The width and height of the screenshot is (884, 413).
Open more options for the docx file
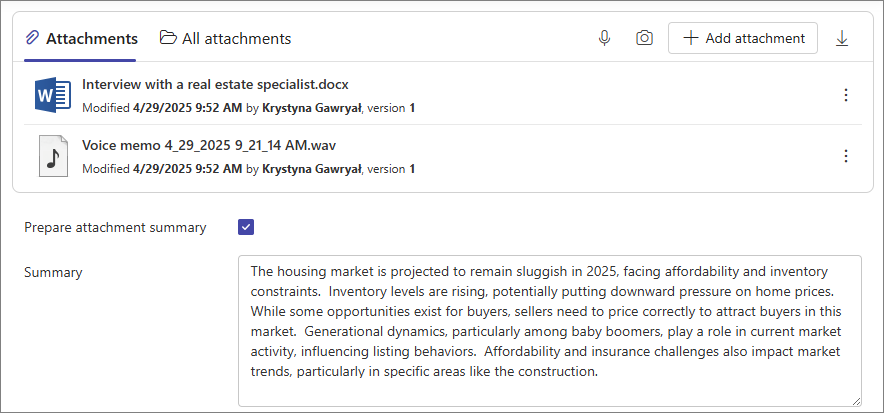pyautogui.click(x=845, y=95)
